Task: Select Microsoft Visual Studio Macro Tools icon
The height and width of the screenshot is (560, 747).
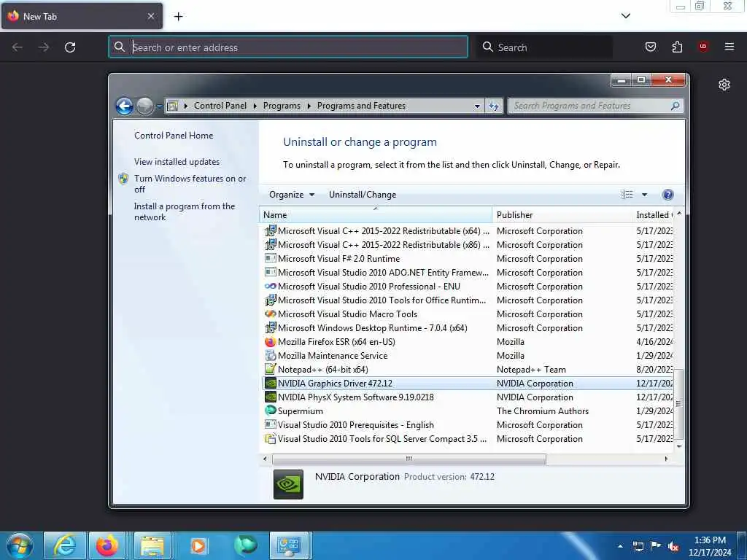Action: pos(270,314)
